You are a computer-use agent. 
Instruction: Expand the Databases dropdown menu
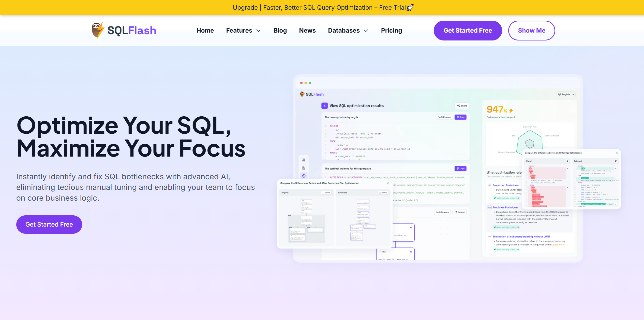point(348,30)
